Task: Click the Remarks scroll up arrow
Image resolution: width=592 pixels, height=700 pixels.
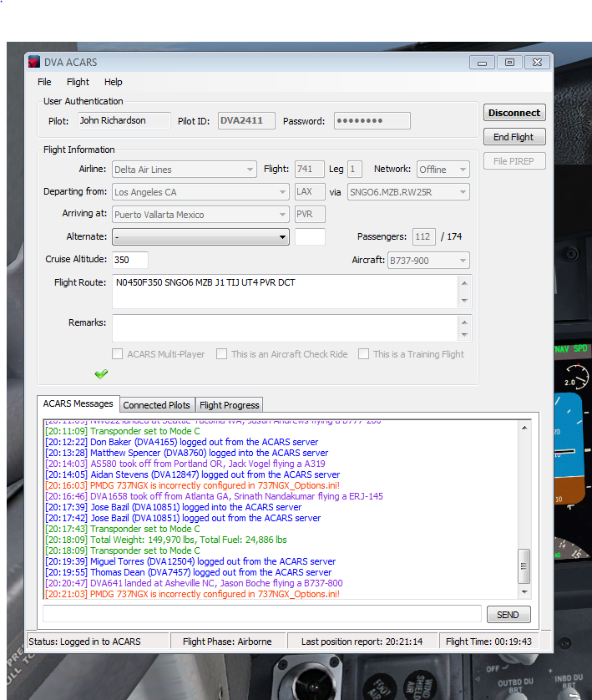Action: (x=464, y=322)
